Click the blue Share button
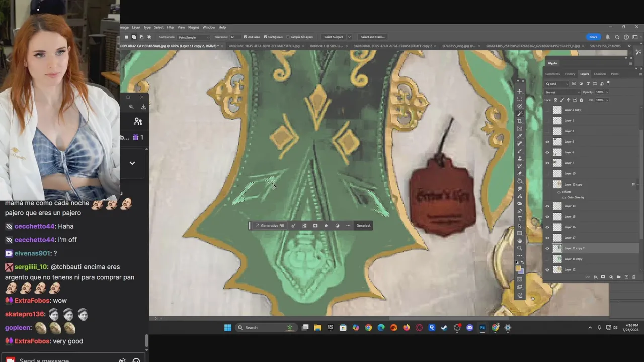644x362 pixels. click(594, 37)
